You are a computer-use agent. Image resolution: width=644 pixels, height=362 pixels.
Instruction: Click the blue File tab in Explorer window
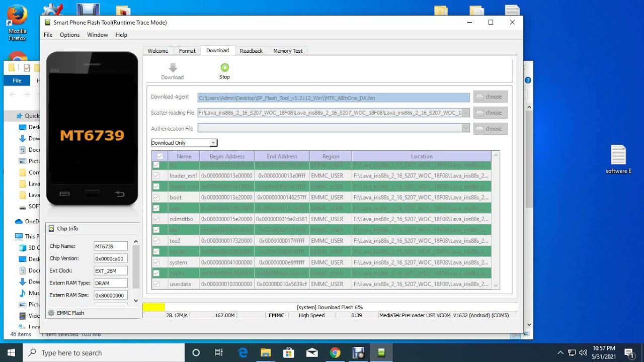17,80
